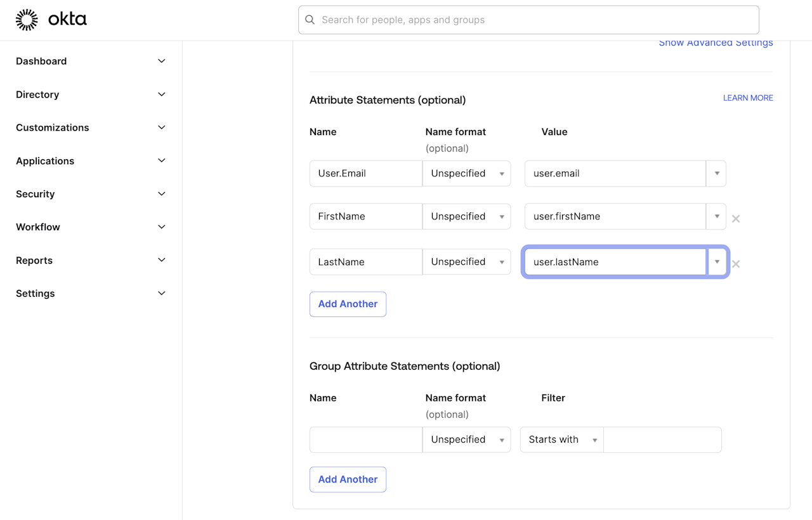Open the LEARN MORE link
The width and height of the screenshot is (812, 520).
click(748, 98)
